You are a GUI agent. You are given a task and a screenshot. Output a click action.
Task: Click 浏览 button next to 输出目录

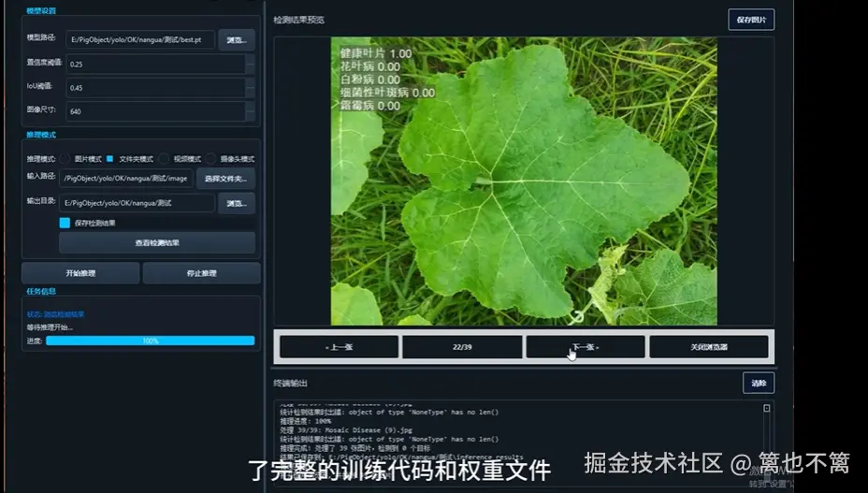237,203
